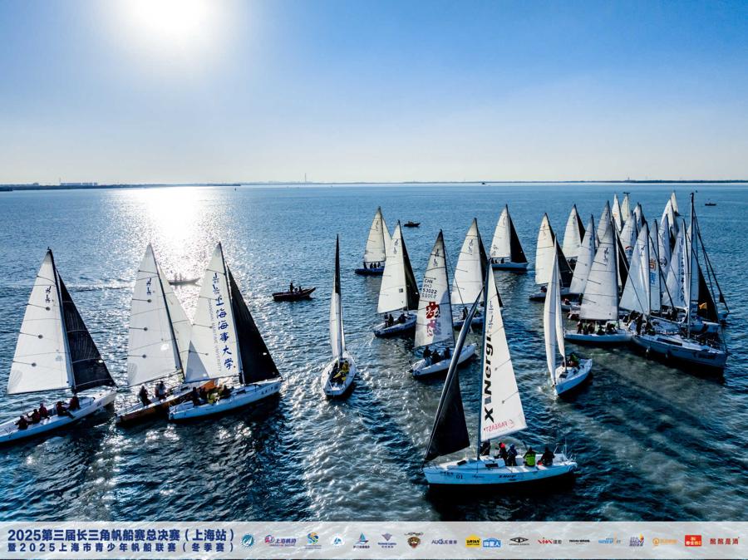Image resolution: width=748 pixels, height=560 pixels.
Task: Click the leftmost sailboat's white mainsail
Action: [39, 332]
